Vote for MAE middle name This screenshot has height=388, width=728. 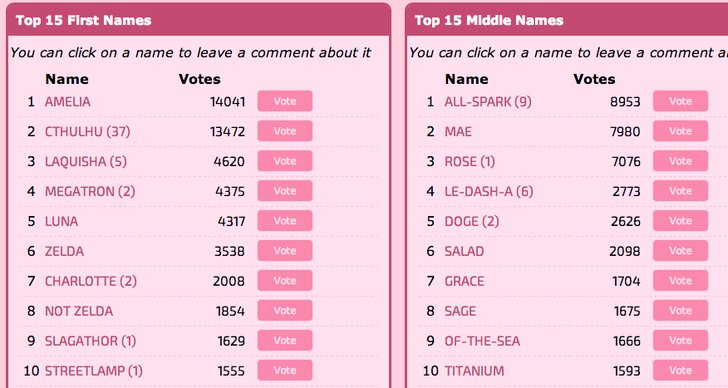pos(680,131)
